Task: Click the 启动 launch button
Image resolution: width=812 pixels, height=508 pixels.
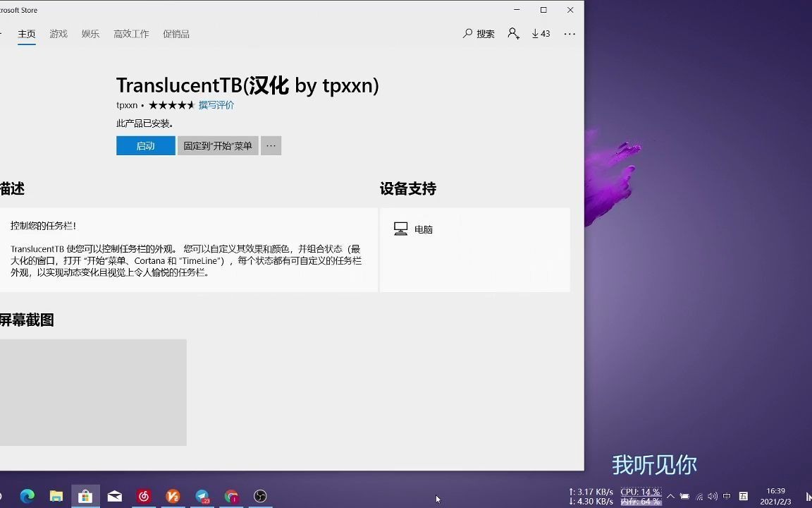Action: click(x=145, y=145)
